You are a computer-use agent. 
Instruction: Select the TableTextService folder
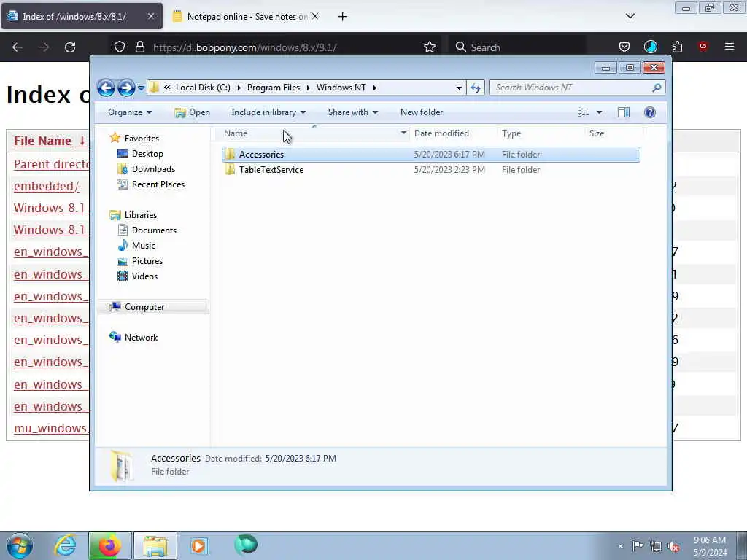[430, 170]
